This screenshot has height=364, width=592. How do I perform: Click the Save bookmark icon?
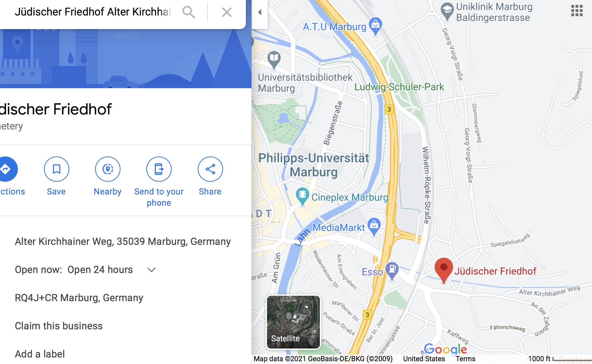(56, 169)
